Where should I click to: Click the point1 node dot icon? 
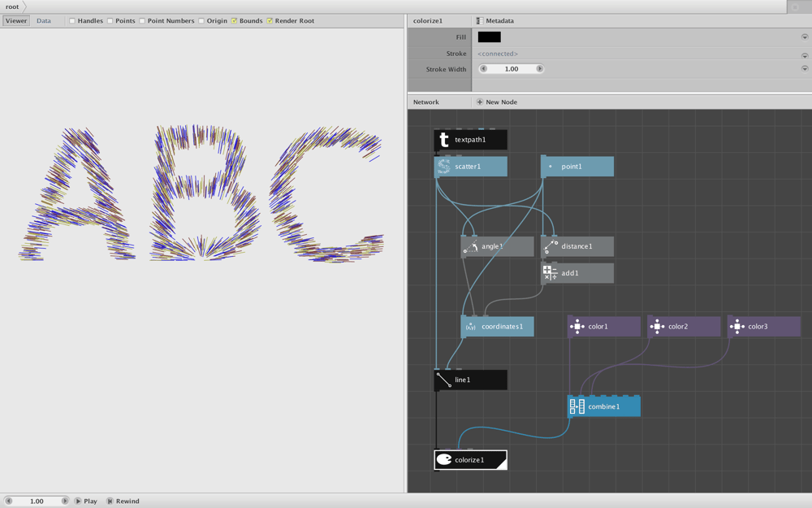[x=550, y=167]
